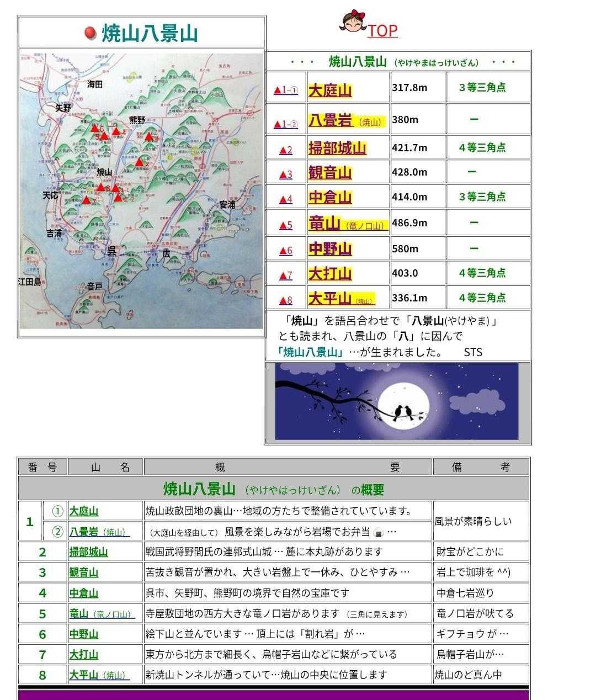The height and width of the screenshot is (700, 596).
Task: Select the ▲8 triangle marker link
Action: click(x=286, y=300)
